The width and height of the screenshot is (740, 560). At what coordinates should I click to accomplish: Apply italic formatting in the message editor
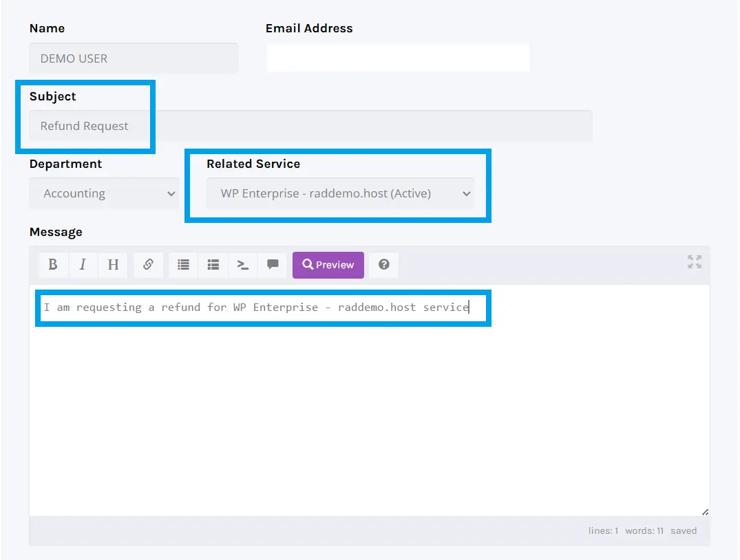point(83,265)
